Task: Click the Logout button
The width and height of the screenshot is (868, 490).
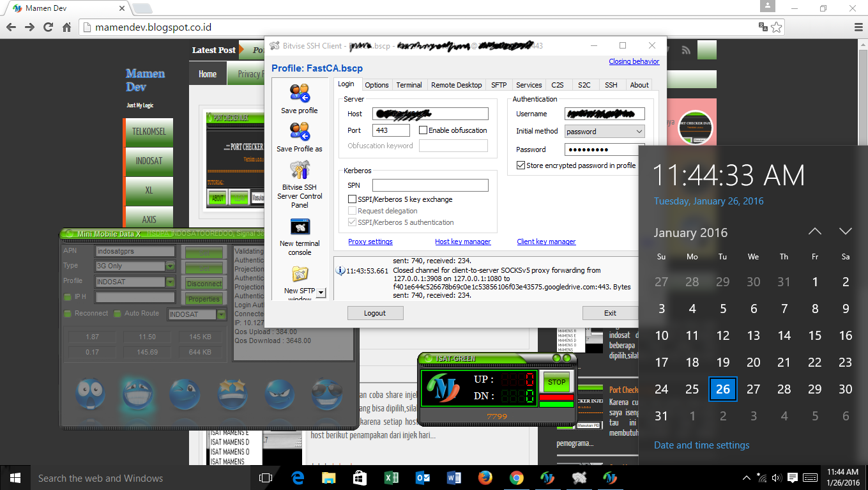Action: 375,313
